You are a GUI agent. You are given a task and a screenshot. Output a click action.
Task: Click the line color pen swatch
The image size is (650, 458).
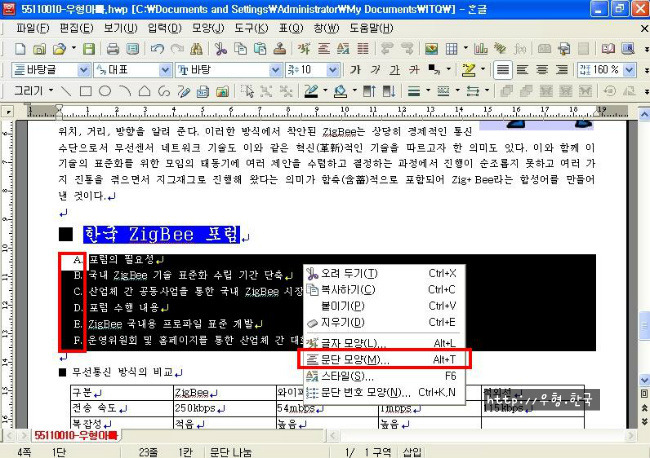311,91
